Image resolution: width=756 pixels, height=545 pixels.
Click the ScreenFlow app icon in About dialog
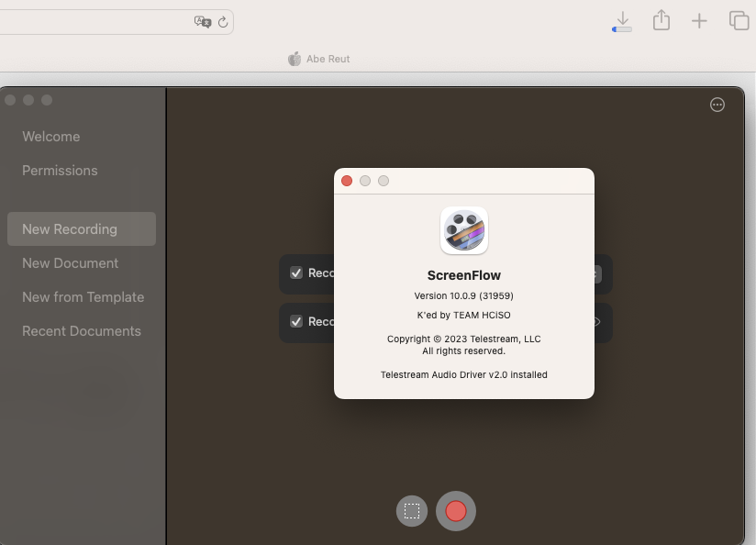464,230
